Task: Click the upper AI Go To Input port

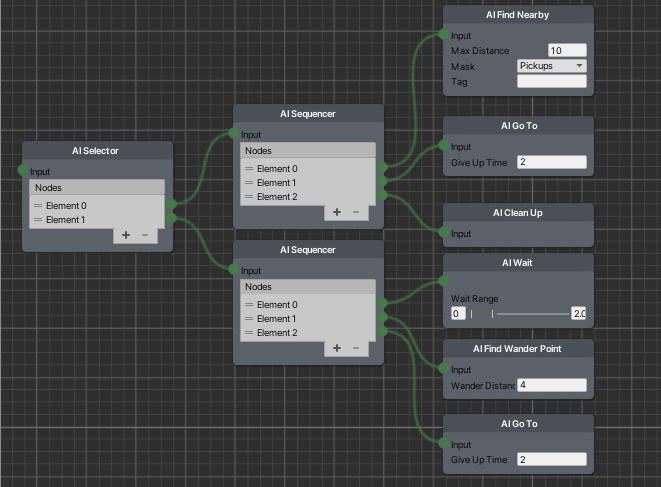Action: point(443,145)
